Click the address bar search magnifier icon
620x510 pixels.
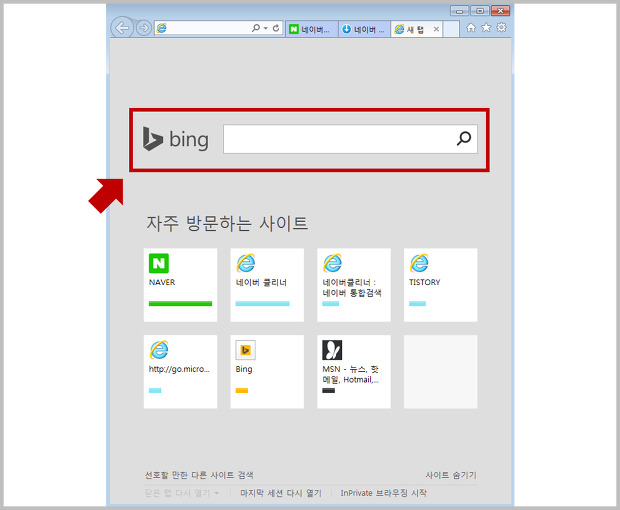coord(256,28)
